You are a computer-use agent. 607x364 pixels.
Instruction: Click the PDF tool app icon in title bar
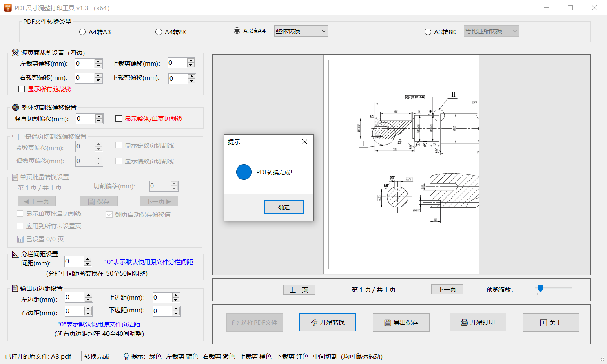[8, 8]
